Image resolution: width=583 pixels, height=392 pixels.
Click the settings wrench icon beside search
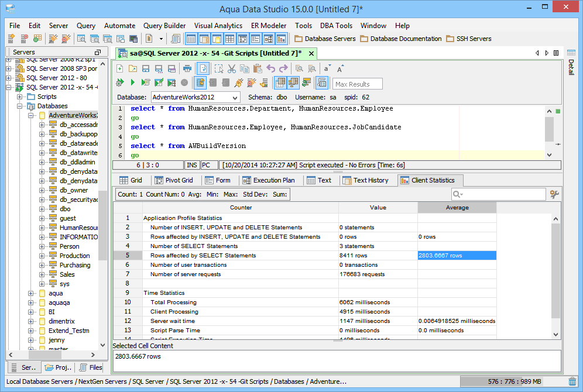click(554, 194)
